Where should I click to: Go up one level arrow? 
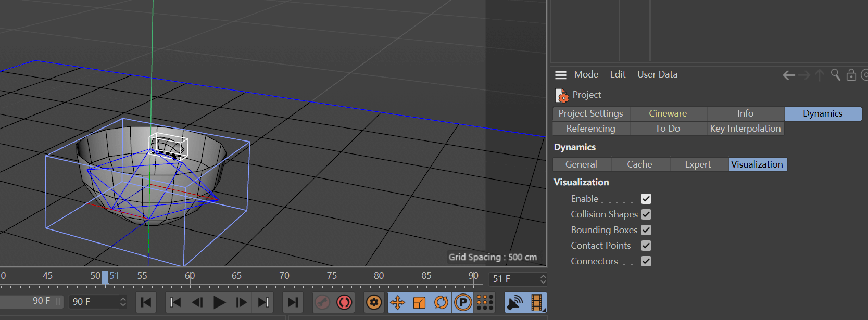pos(820,75)
